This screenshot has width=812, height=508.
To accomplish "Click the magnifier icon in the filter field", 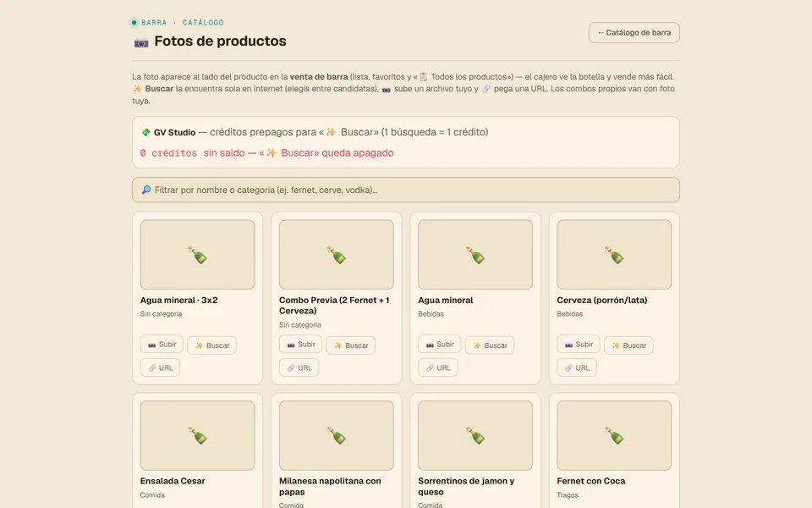I will tap(146, 190).
